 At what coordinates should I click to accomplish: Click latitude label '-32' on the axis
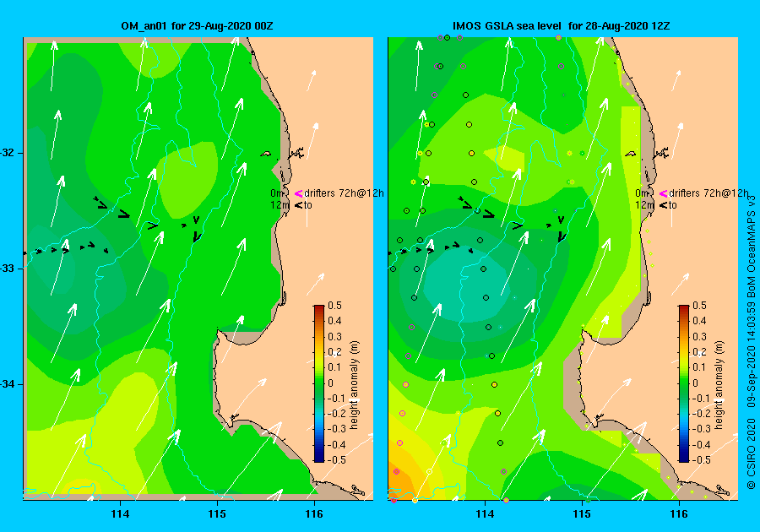coord(8,153)
